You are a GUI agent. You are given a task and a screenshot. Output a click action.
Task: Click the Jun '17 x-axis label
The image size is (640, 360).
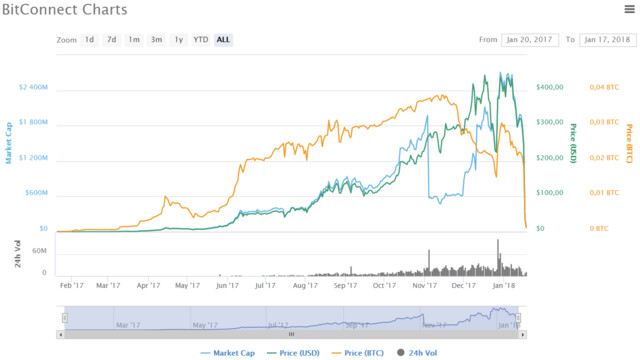point(227,285)
